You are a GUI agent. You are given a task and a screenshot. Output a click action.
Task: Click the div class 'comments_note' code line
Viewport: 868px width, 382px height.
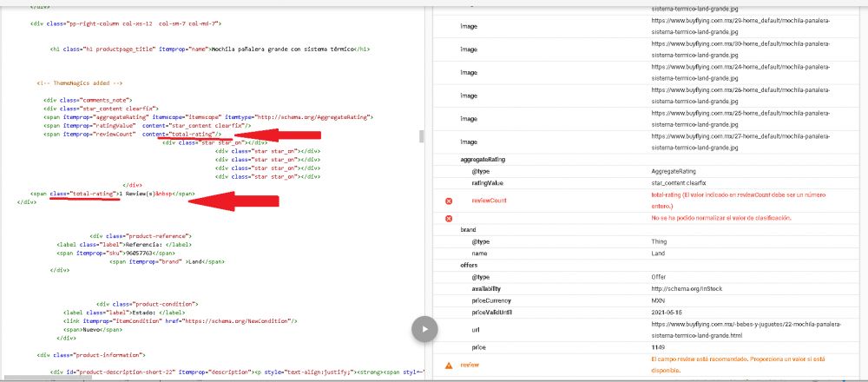pos(88,100)
